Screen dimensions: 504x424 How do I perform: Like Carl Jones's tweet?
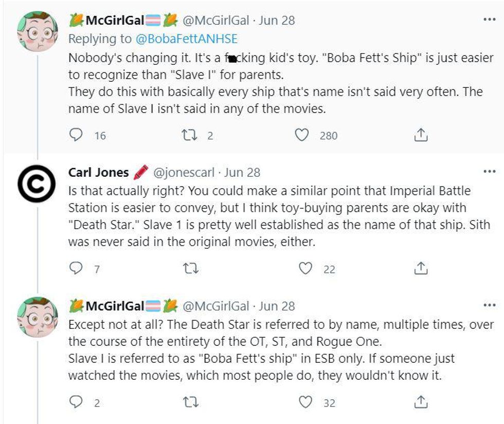pyautogui.click(x=306, y=268)
